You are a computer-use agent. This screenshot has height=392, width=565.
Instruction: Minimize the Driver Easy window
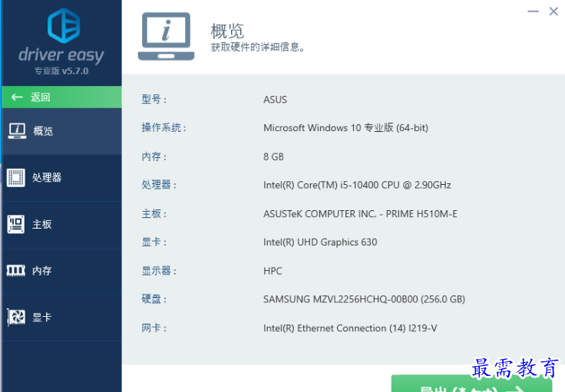pos(533,12)
